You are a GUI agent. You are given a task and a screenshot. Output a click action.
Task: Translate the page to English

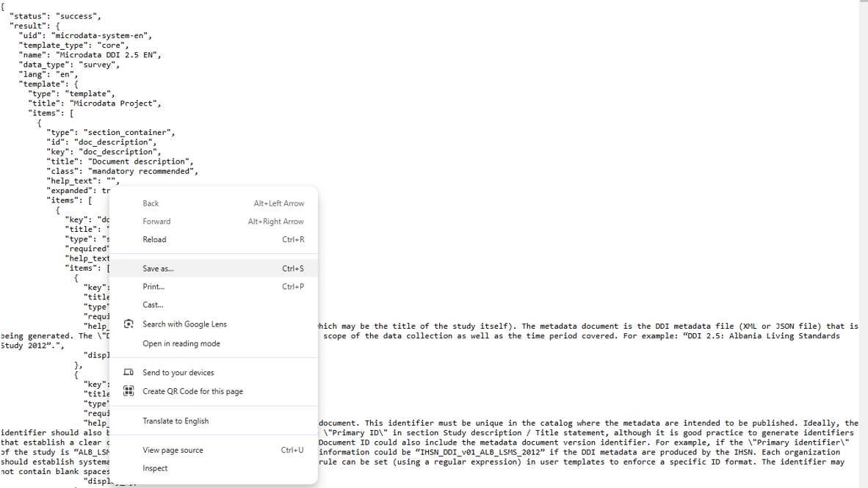click(174, 420)
